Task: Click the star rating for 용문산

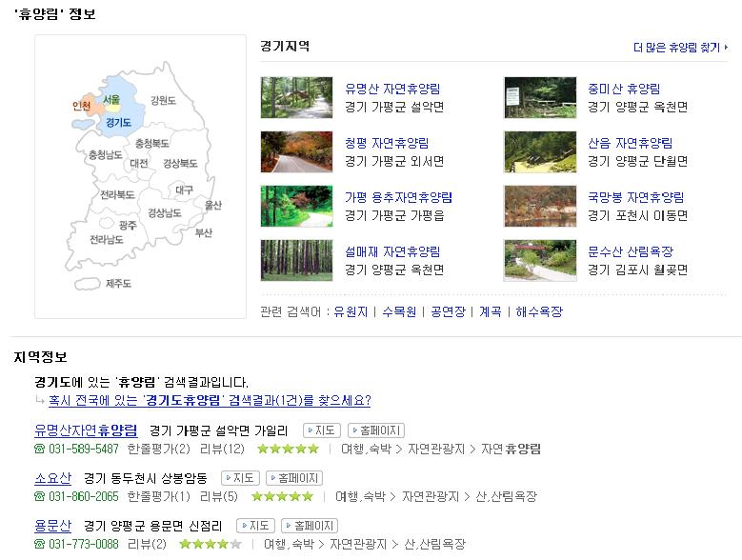Action: 211,544
